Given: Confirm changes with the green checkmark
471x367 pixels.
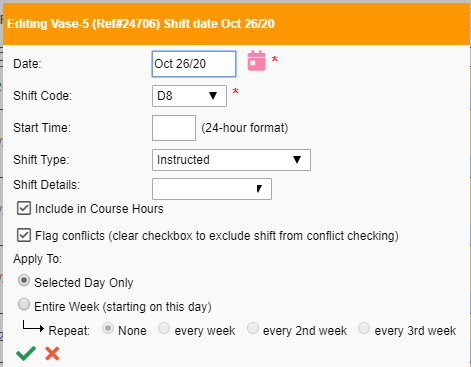Looking at the screenshot, I should pos(26,353).
